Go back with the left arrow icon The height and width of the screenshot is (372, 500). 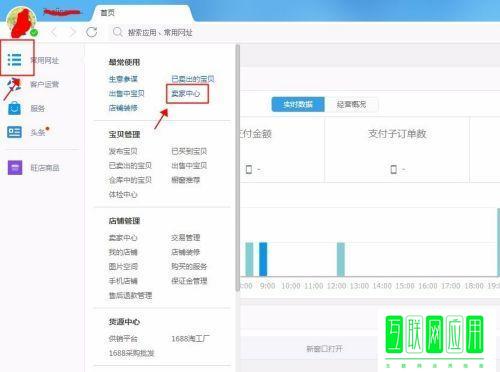tap(54, 32)
